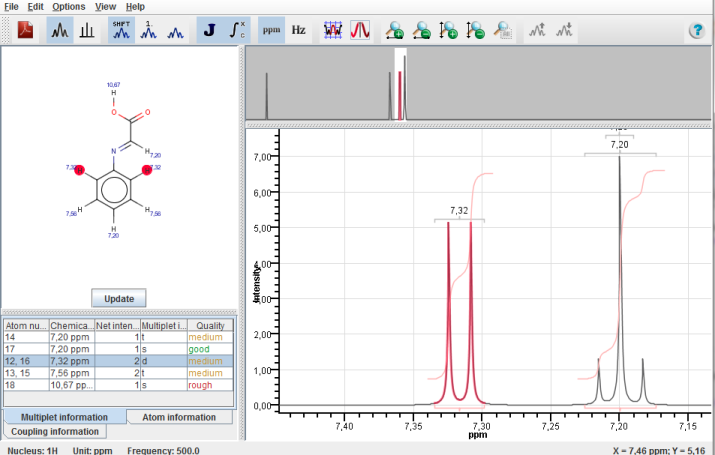The width and height of the screenshot is (715, 455).
Task: Click the Net intensity column header
Action: [117, 326]
